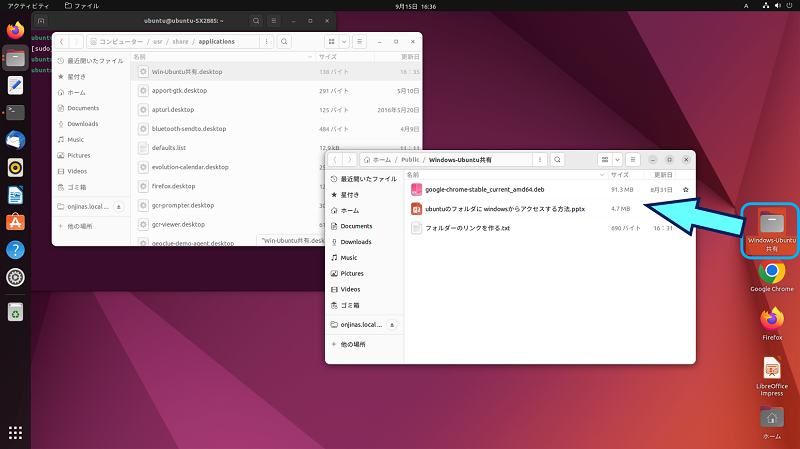Select the ubuntuのフォルダ pptx file

coord(504,208)
